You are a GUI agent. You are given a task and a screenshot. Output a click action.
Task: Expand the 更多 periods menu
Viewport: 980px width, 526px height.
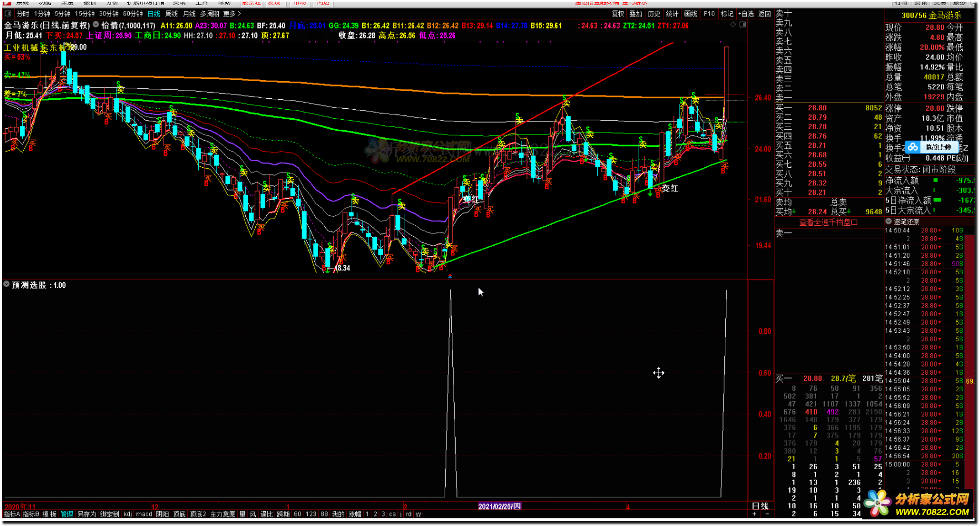pos(232,14)
